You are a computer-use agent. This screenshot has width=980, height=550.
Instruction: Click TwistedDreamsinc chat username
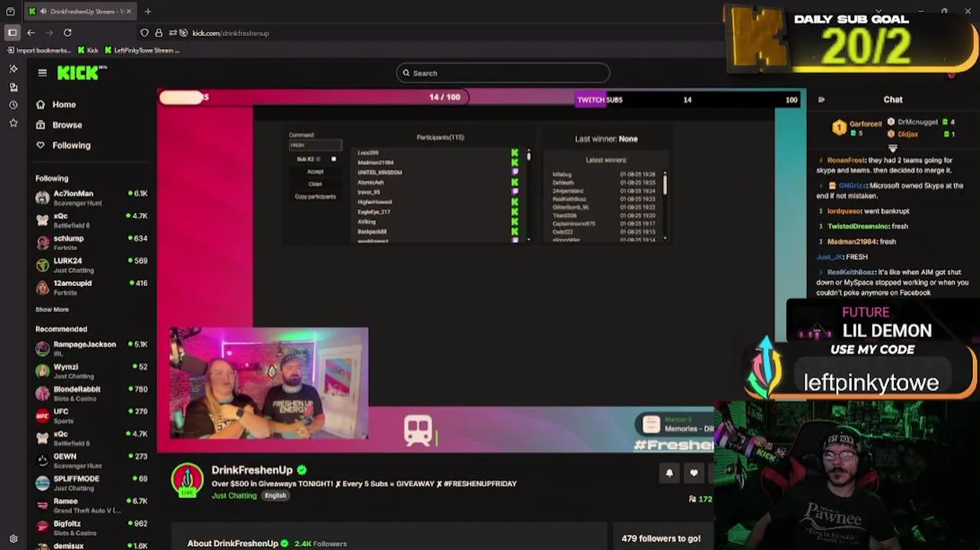(x=858, y=226)
